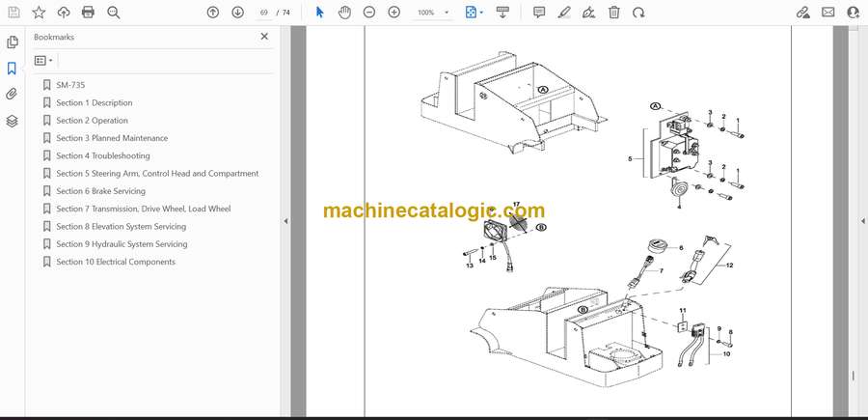Save the file with the floppy icon
Viewport: 868px width, 420px height.
pyautogui.click(x=14, y=13)
